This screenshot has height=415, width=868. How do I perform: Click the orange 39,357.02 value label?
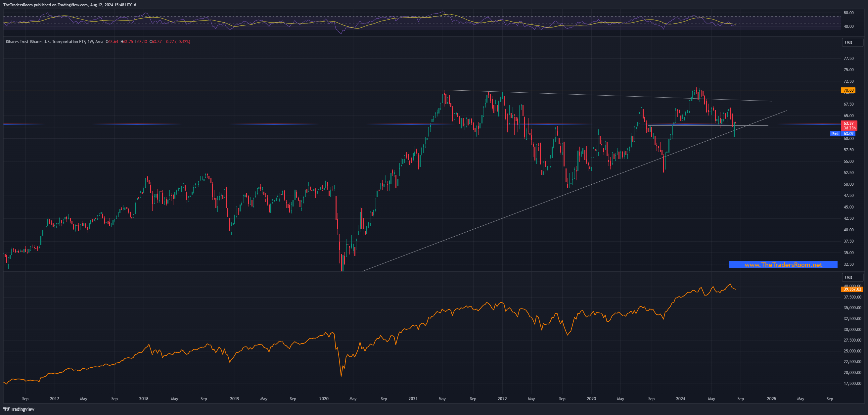pyautogui.click(x=851, y=289)
